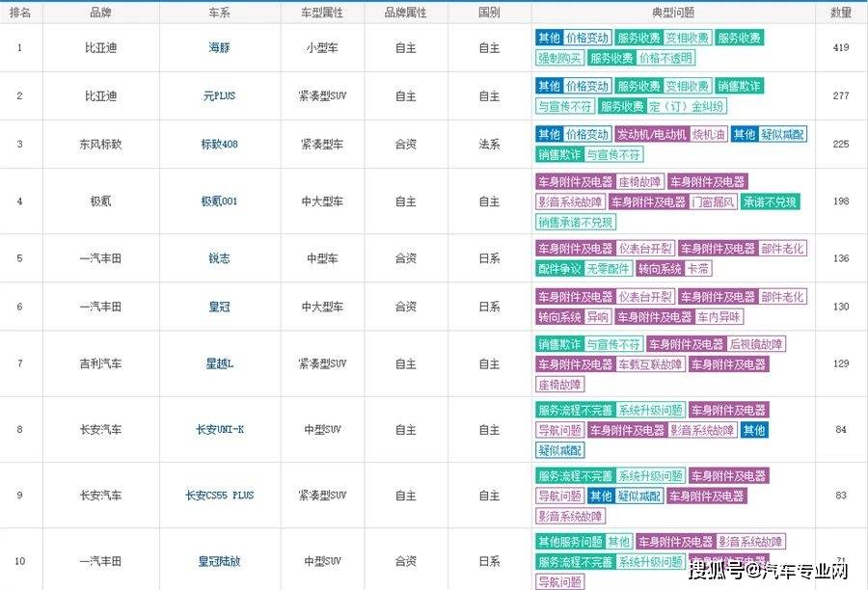
Task: Click the 强制购买 issue tag
Action: [x=559, y=58]
